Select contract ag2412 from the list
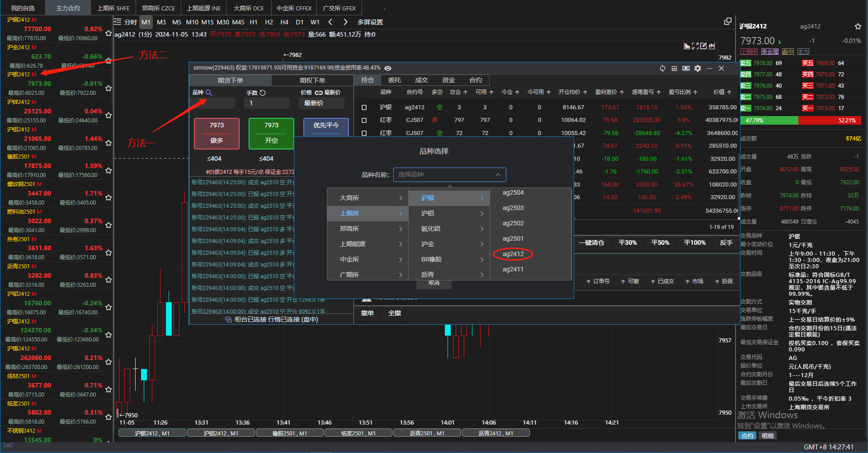Screen dimensions: 868x453 click(513, 254)
